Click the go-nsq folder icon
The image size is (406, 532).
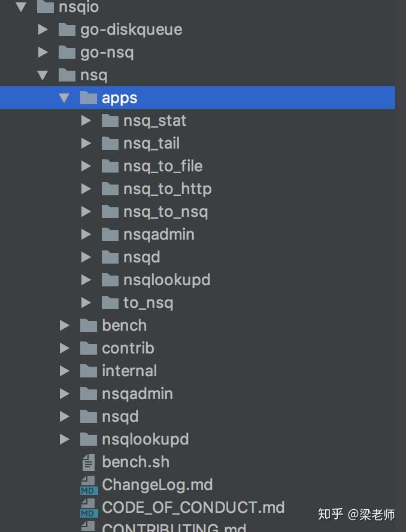pyautogui.click(x=66, y=52)
